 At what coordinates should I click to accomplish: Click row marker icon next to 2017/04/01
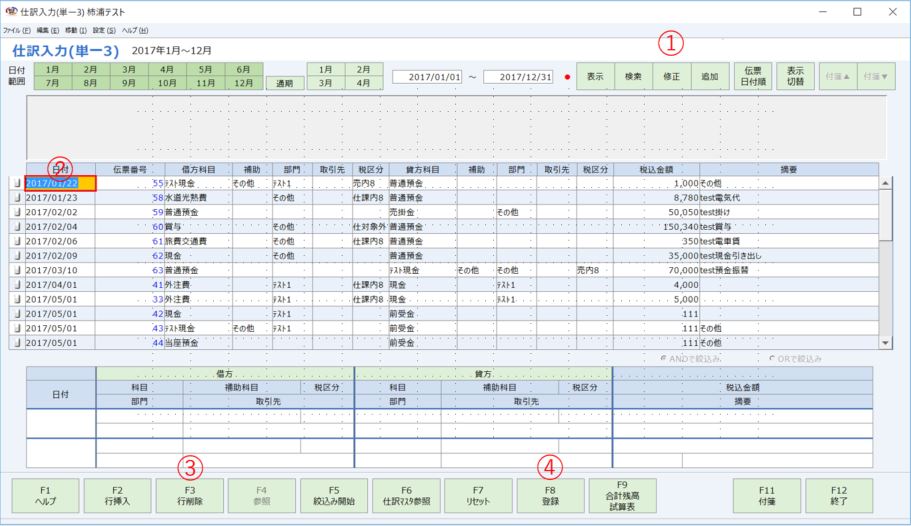click(x=17, y=285)
